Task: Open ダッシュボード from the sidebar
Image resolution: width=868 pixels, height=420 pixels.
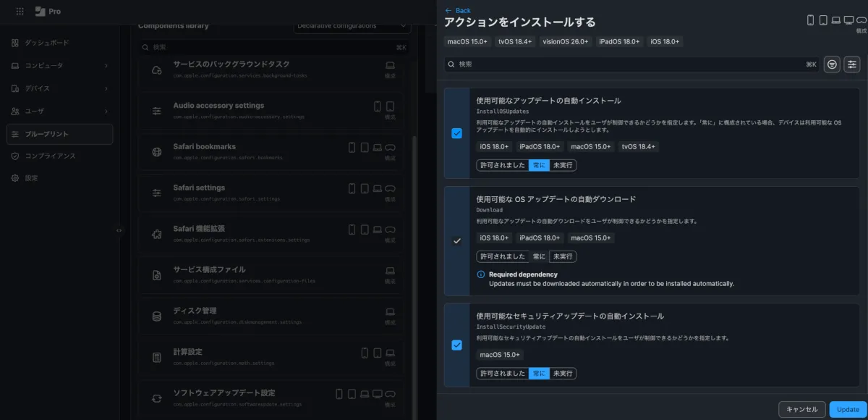Action: tap(47, 43)
